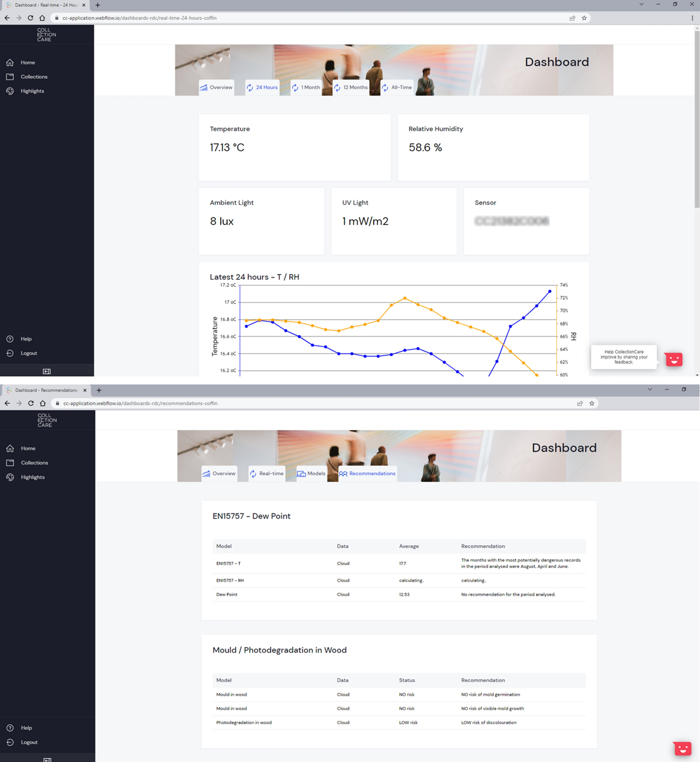The height and width of the screenshot is (762, 700).
Task: Switch to the Real-time dashboard tab
Action: (267, 474)
